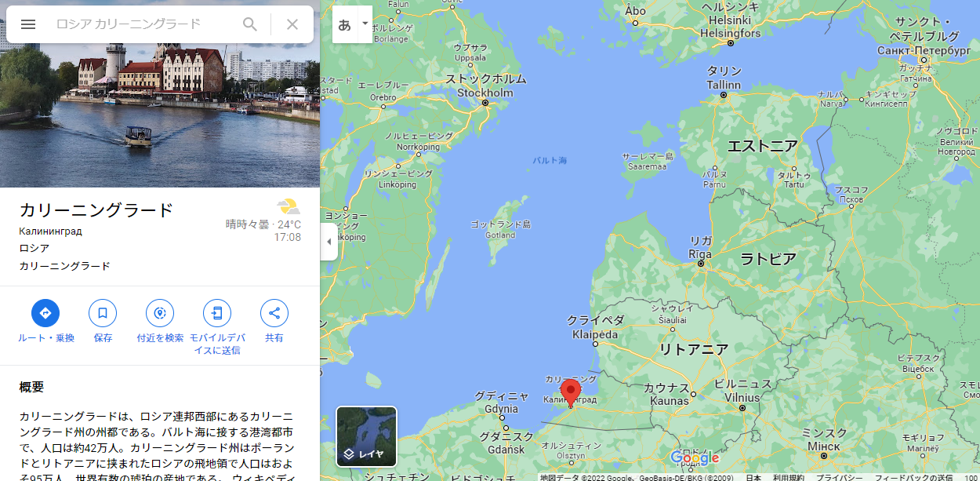Start directions with ルート・乗換 icon
The width and height of the screenshot is (980, 481).
[45, 313]
